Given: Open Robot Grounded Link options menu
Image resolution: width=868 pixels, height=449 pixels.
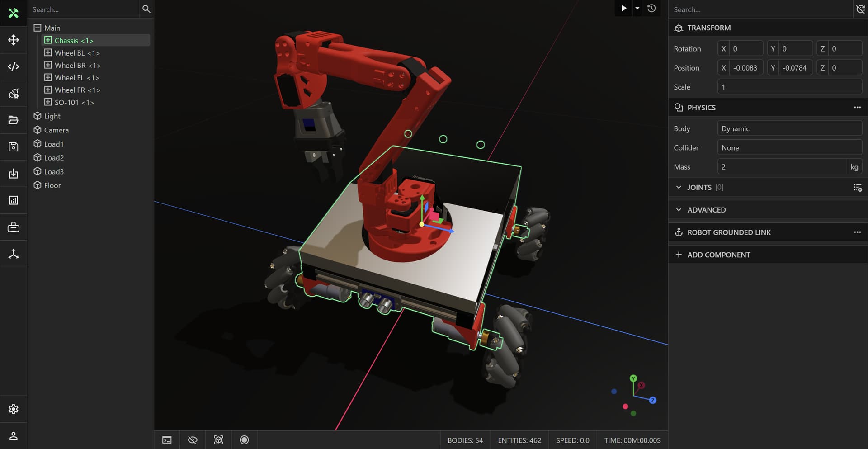Looking at the screenshot, I should coord(857,232).
